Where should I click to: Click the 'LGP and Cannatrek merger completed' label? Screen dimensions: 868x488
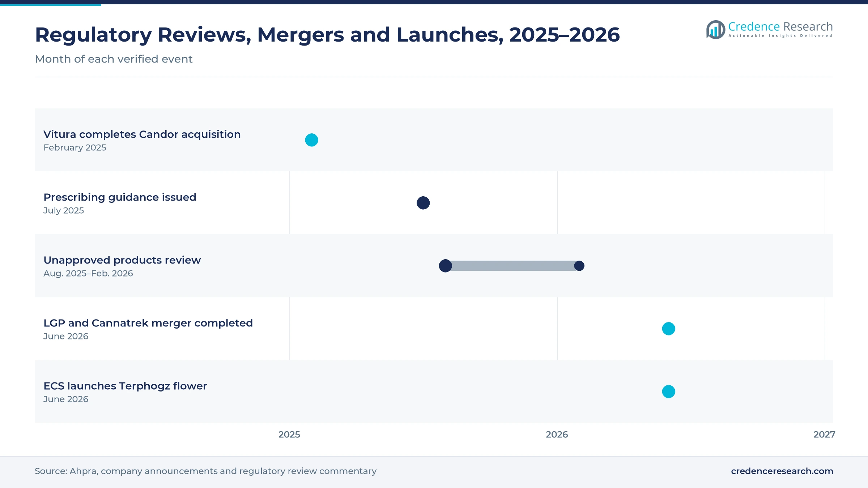(148, 323)
